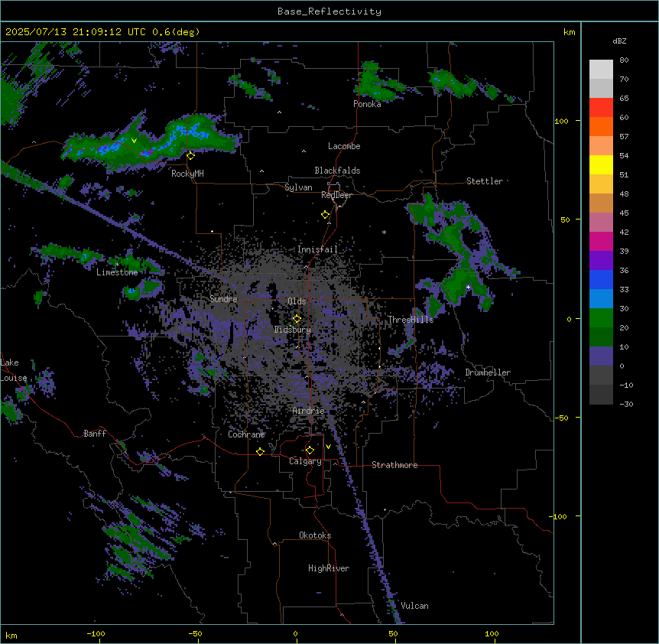Viewport: 659px width, 644px height.
Task: Select the Ponoka label on the map
Action: point(367,104)
